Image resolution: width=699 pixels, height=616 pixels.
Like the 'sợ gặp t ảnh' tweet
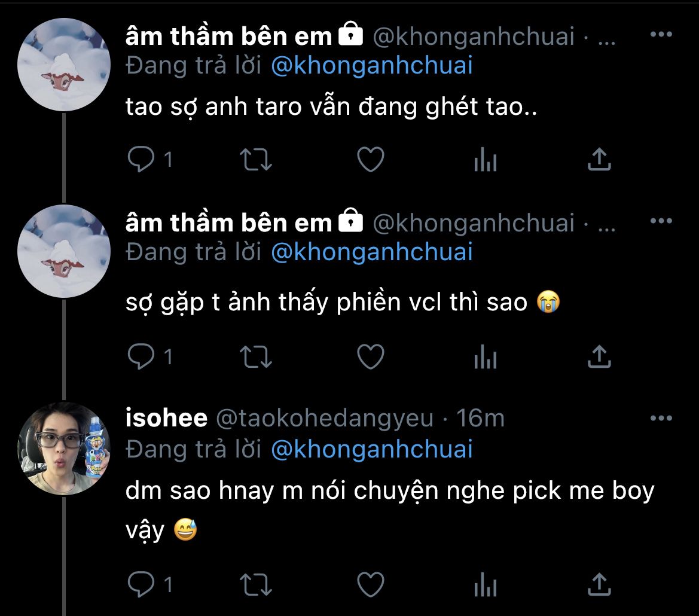pos(370,357)
